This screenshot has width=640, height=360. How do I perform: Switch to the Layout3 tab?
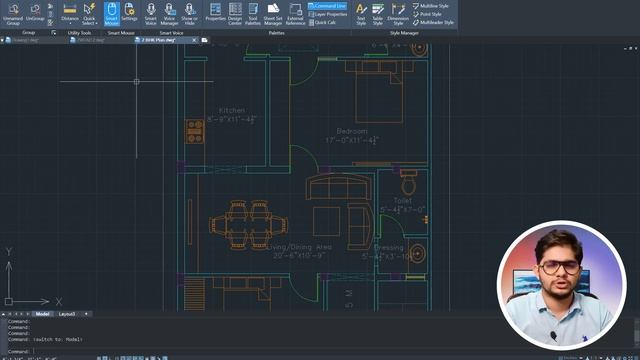(x=67, y=314)
